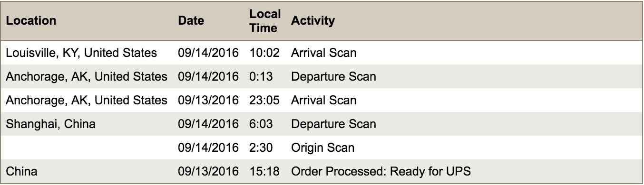The height and width of the screenshot is (185, 644).
Task: Select the Shanghai, China location cell
Action: pyautogui.click(x=50, y=124)
